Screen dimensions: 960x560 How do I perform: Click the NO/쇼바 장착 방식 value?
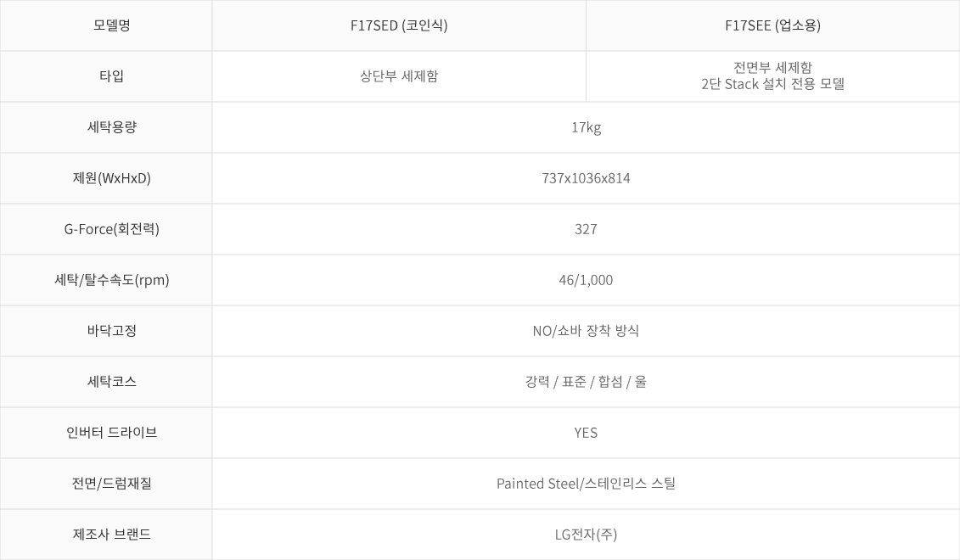586,331
